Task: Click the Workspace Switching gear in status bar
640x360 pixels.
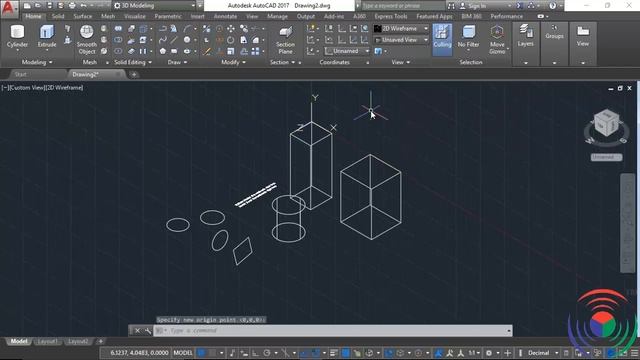Action: click(489, 353)
